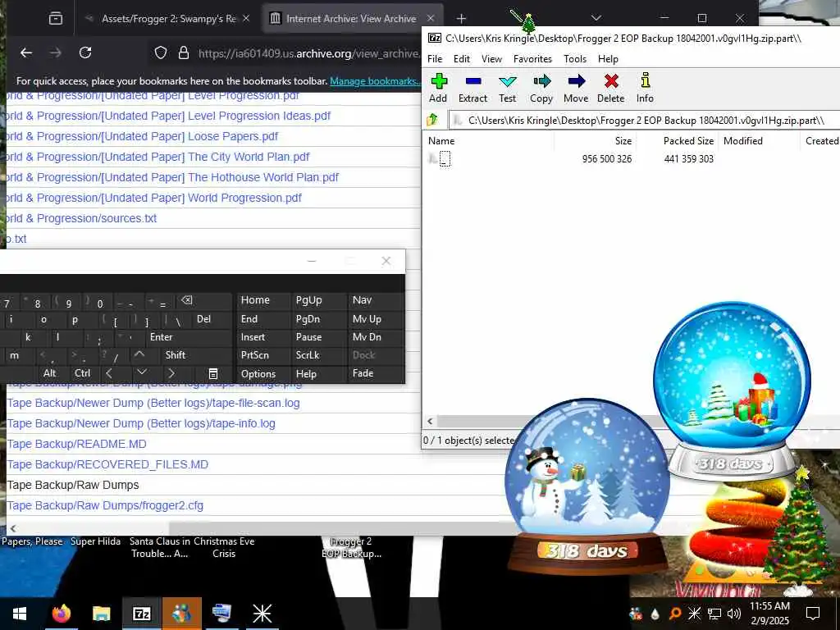Click the 7-Zip horizontal scrollbar left arrow

point(430,422)
